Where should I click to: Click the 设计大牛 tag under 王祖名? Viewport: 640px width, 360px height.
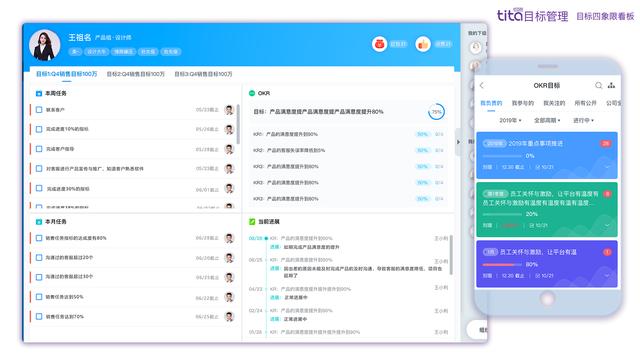96,52
